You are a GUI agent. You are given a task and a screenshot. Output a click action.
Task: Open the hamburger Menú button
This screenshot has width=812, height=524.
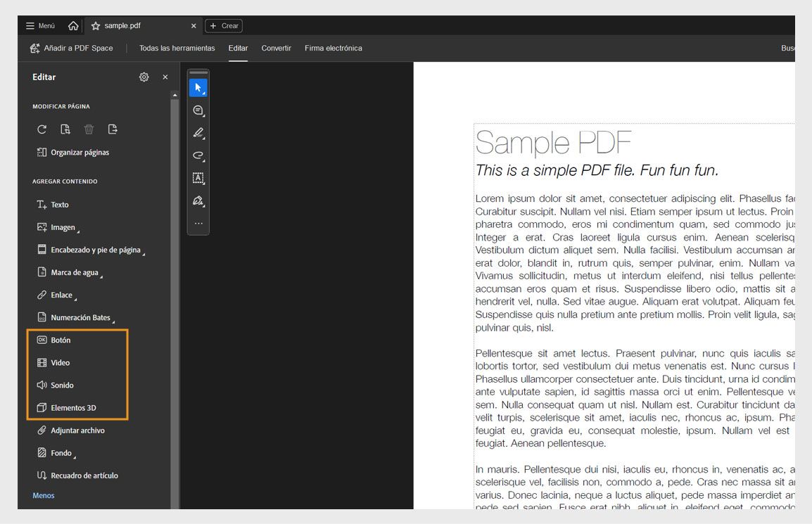[40, 25]
